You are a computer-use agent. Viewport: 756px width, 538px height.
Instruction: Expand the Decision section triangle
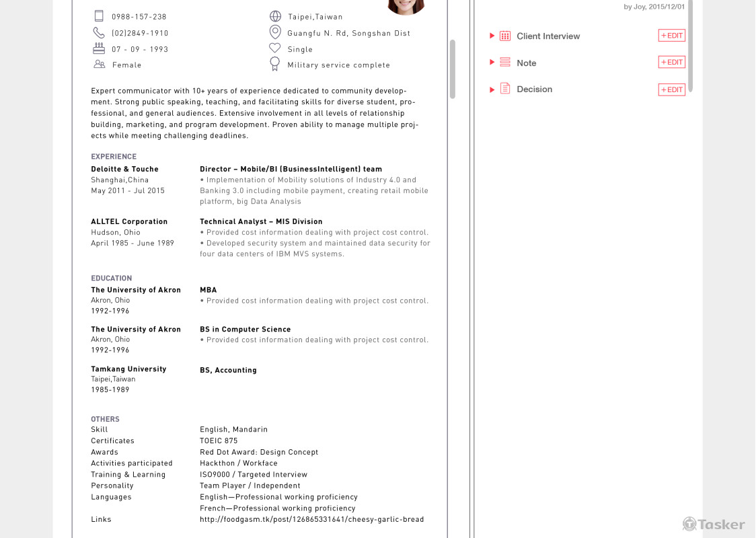492,89
